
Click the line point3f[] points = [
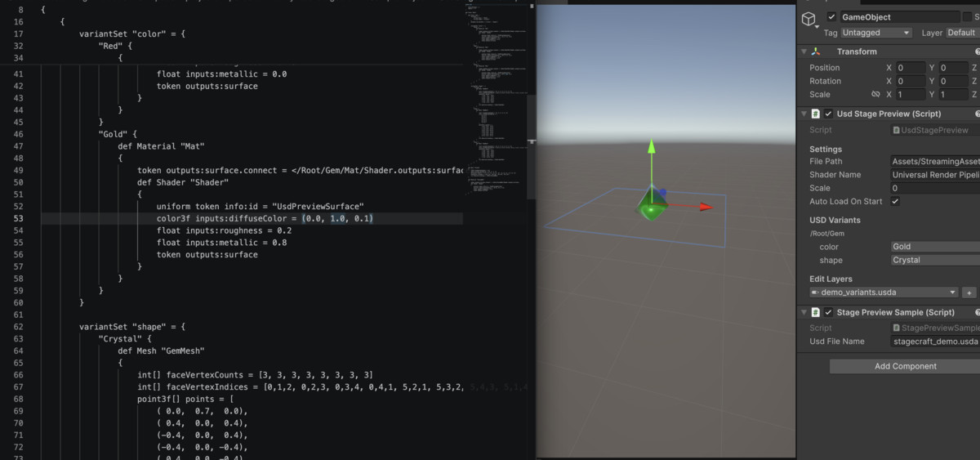point(185,400)
